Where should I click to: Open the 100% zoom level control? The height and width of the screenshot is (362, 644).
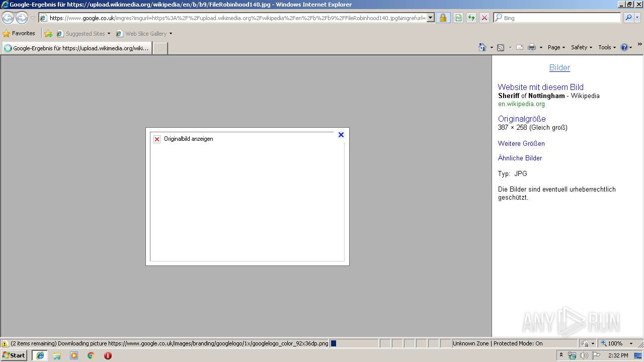pyautogui.click(x=616, y=343)
